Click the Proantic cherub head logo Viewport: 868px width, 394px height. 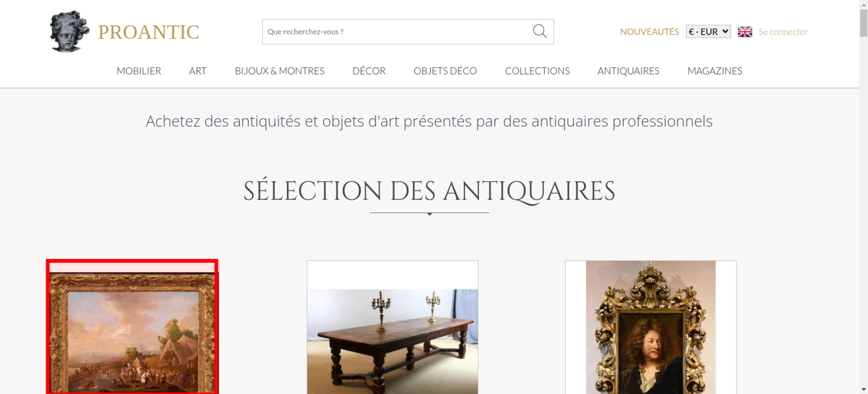(x=69, y=32)
